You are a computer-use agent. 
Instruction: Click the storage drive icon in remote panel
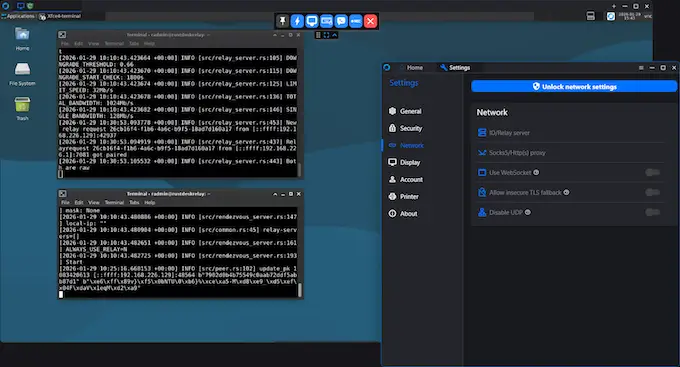(591, 16)
